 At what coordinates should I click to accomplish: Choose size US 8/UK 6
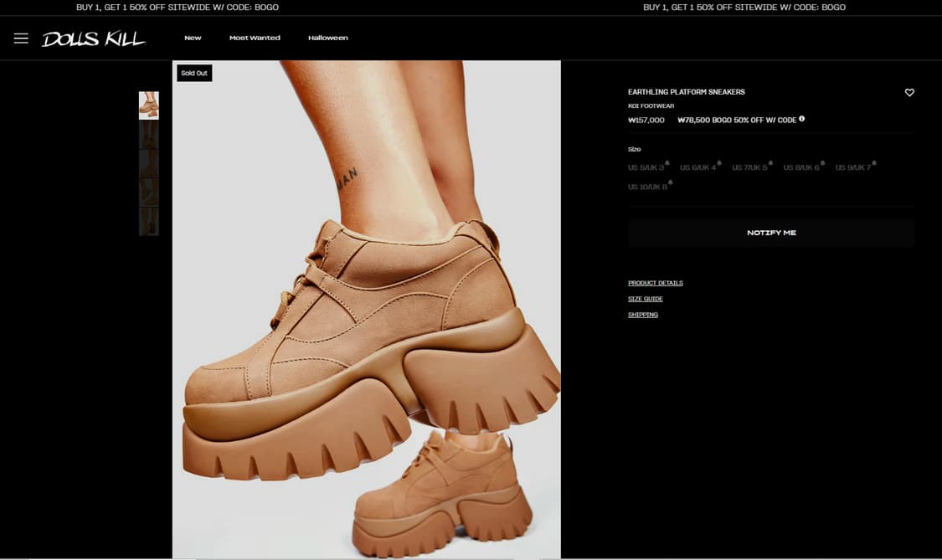click(x=801, y=168)
